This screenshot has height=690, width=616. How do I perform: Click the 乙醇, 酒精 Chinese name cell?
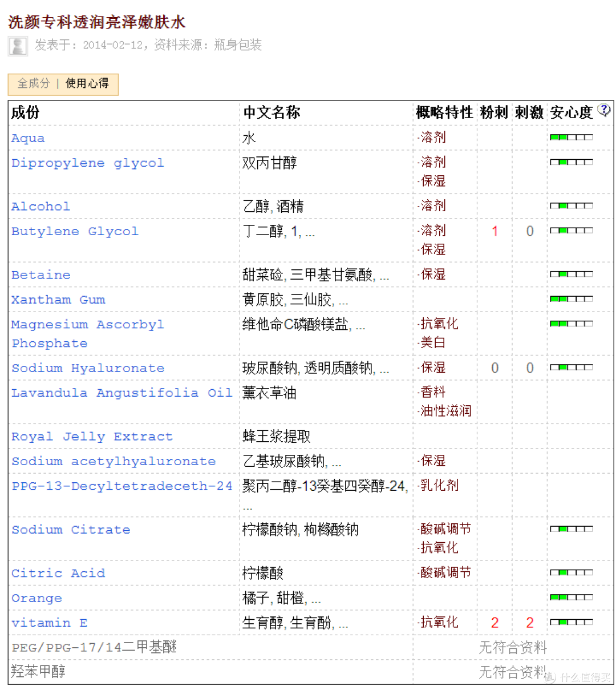273,207
